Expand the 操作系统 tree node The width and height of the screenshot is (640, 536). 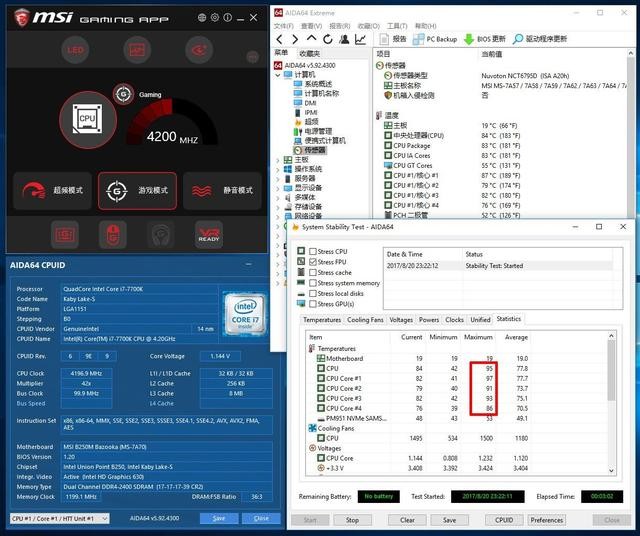coord(278,169)
